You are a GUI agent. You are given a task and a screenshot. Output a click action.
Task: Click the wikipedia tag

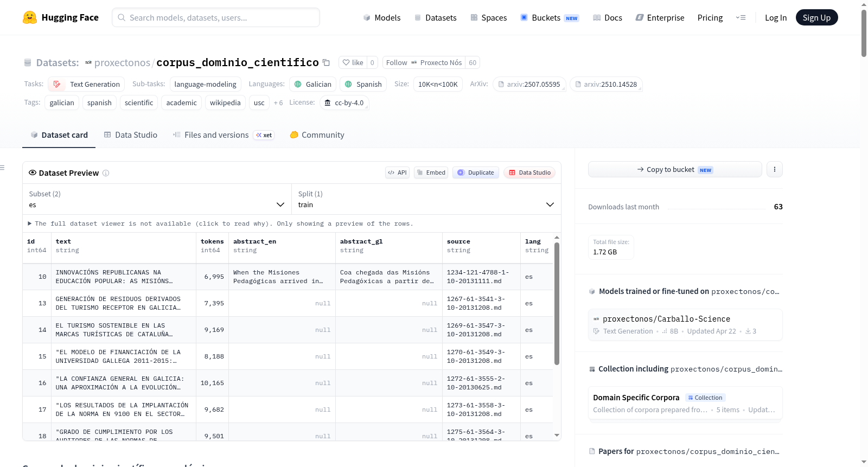[x=225, y=103]
